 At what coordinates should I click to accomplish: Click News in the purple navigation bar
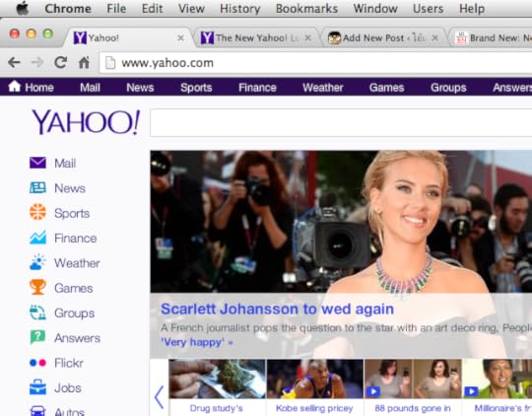pyautogui.click(x=140, y=88)
